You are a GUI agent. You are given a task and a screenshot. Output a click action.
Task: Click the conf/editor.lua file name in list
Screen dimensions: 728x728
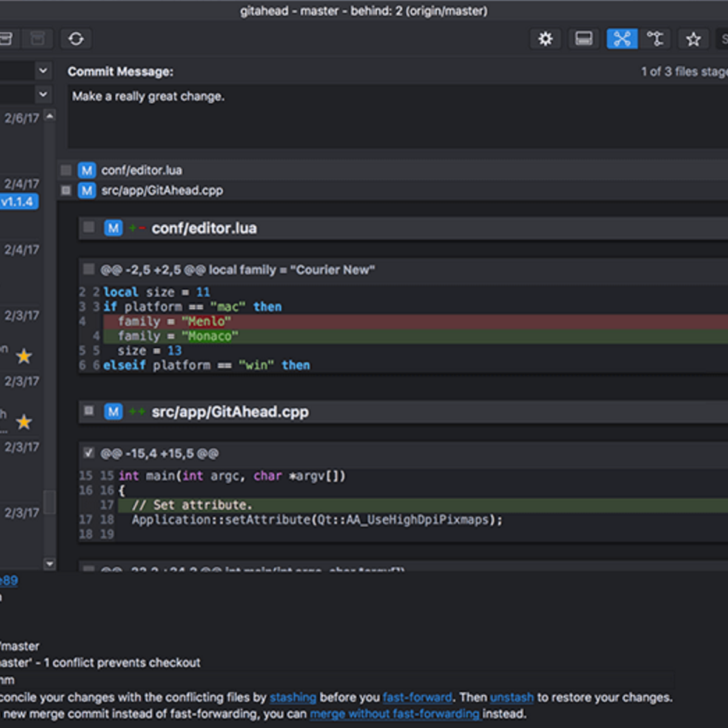[x=142, y=170]
